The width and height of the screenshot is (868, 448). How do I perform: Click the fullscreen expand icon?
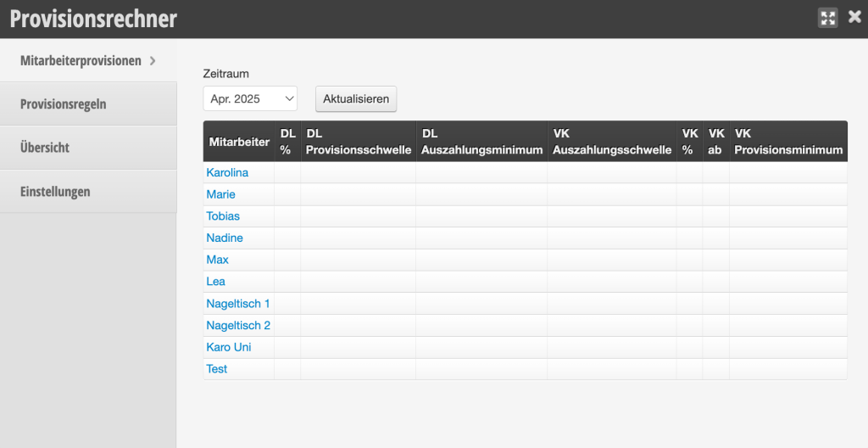[x=827, y=18]
